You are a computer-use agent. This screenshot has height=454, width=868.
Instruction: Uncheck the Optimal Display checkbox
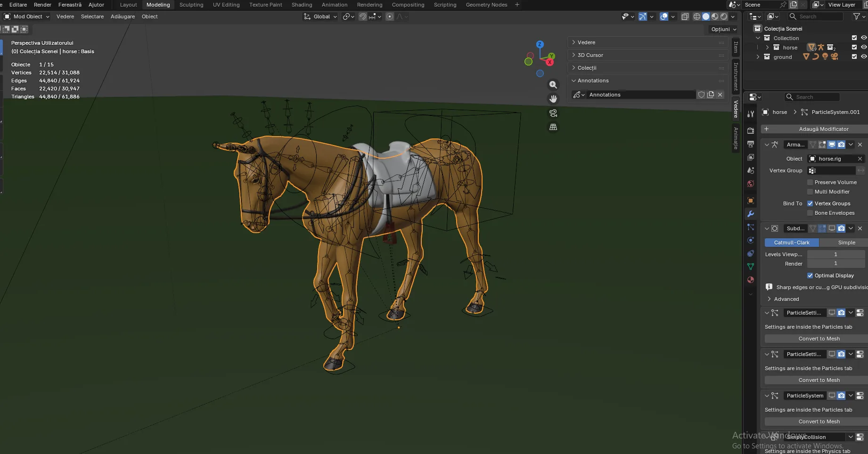click(810, 276)
